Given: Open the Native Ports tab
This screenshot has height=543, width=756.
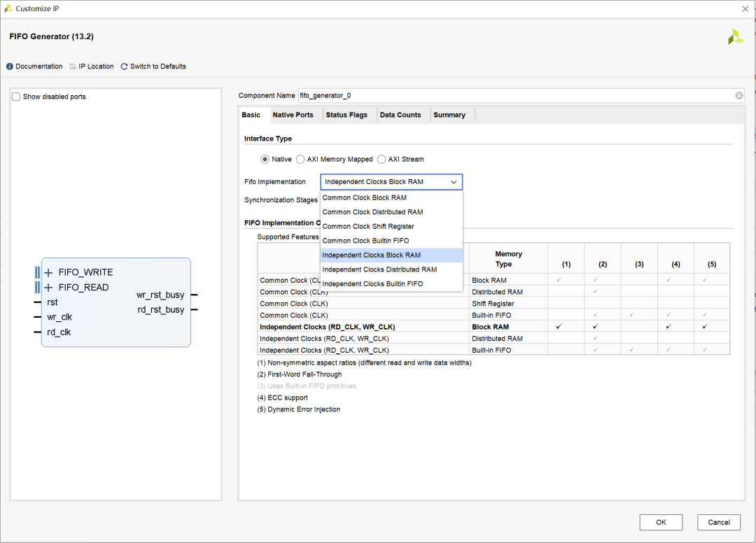Looking at the screenshot, I should 293,115.
